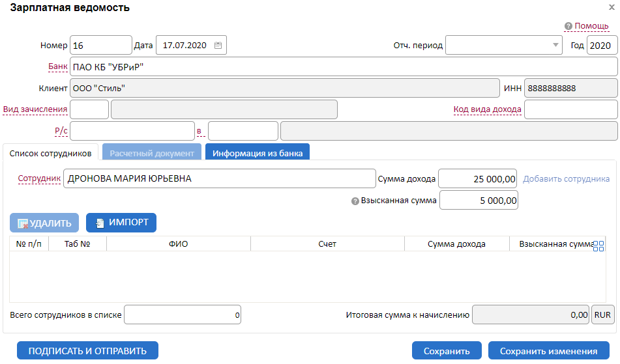Click the Добавить сотрудника link

[x=566, y=179]
